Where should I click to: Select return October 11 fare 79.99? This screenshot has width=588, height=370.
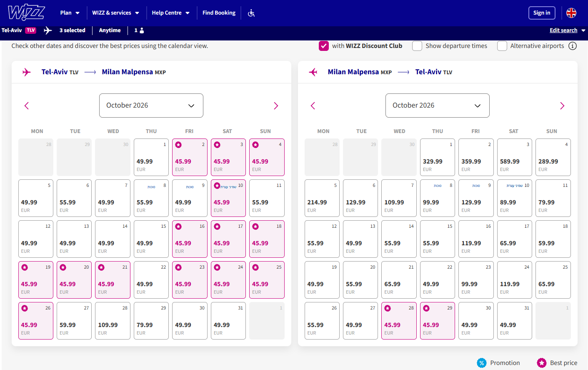point(553,198)
